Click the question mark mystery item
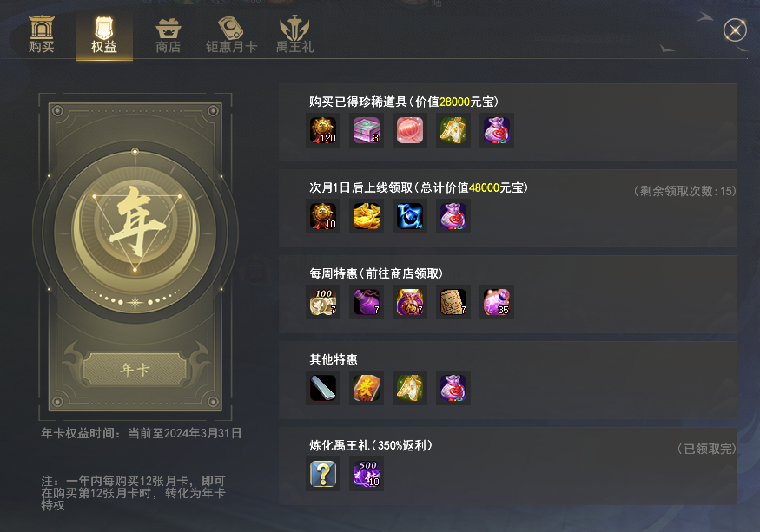This screenshot has height=532, width=760. [323, 474]
